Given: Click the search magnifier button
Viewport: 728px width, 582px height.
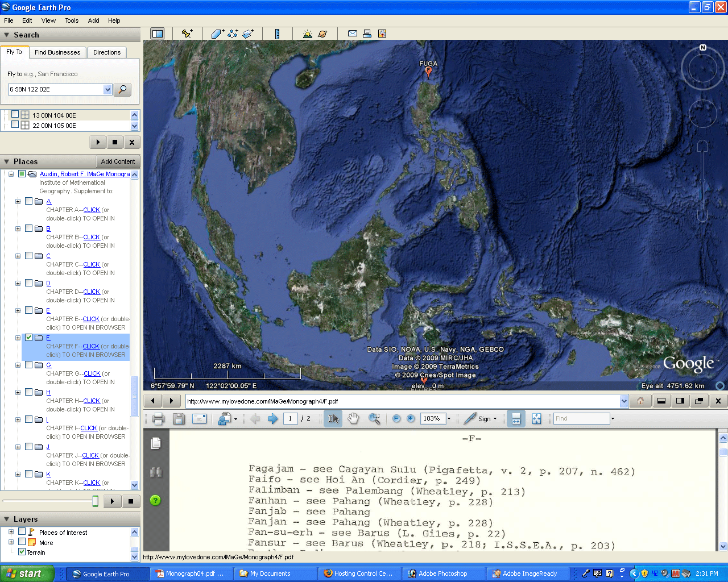Looking at the screenshot, I should 123,89.
